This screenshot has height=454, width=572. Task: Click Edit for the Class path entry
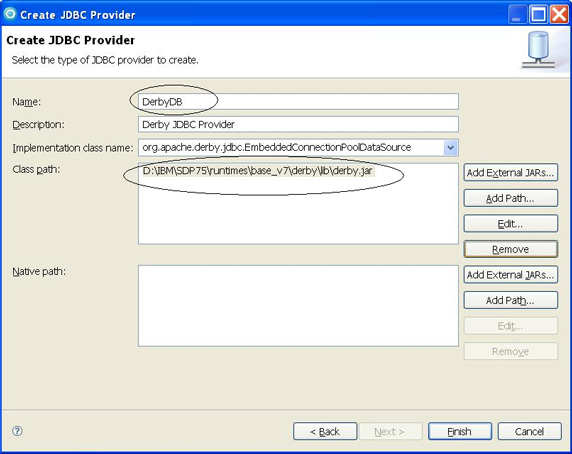(x=511, y=224)
